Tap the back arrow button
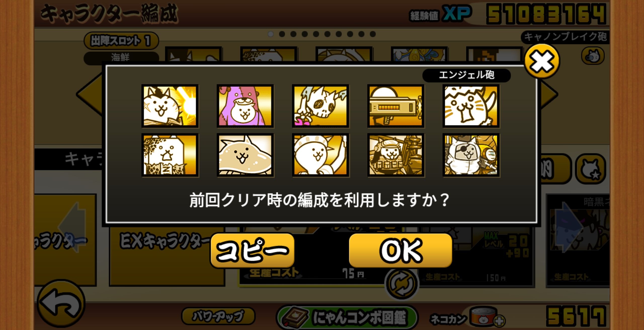The image size is (644, 330). click(61, 303)
